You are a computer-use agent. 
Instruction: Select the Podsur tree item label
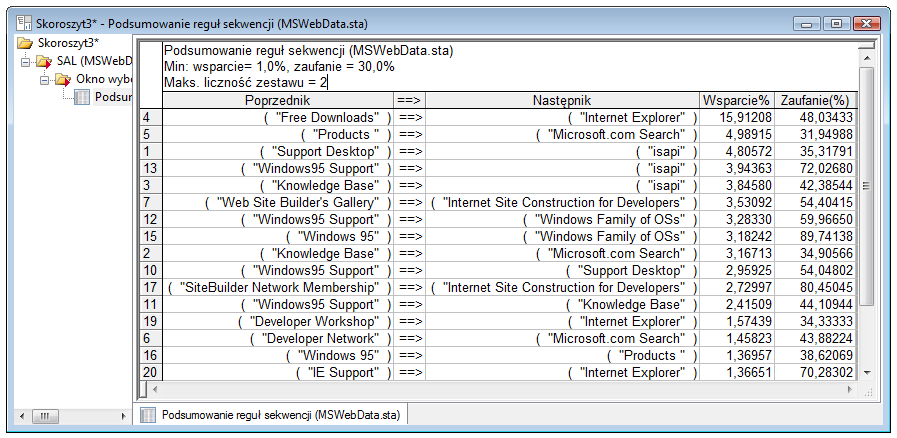click(113, 97)
